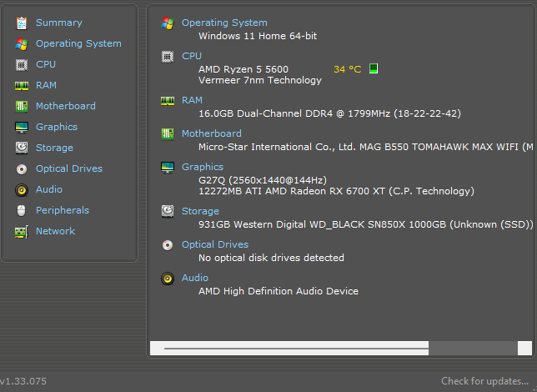537x392 pixels.
Task: Open the Motherboard heading link in summary
Action: (211, 133)
